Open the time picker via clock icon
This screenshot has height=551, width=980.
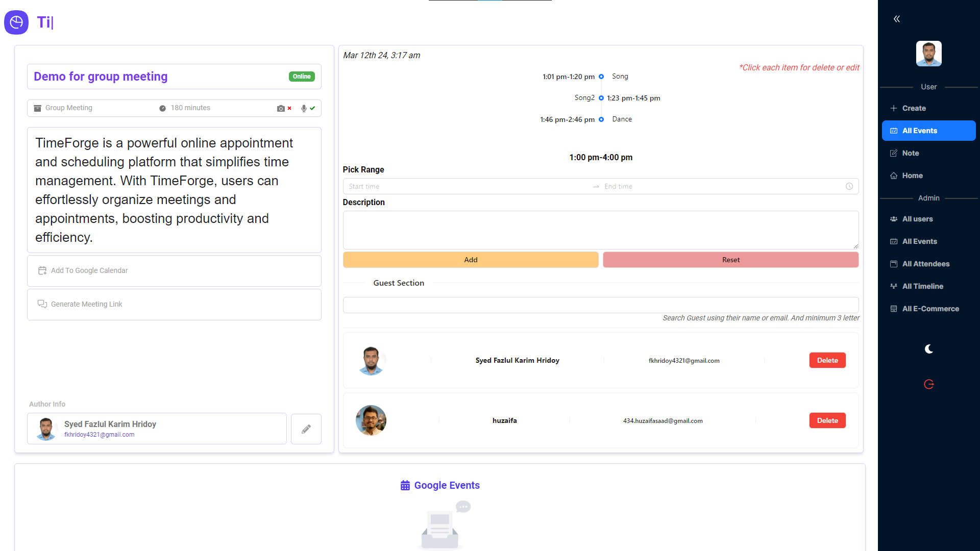[x=849, y=186]
